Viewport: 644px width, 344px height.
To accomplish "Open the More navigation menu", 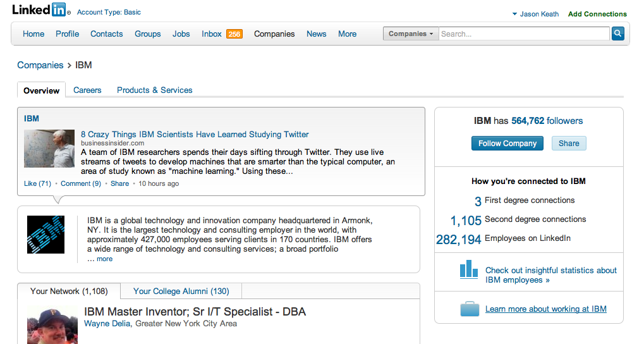I will pyautogui.click(x=347, y=34).
